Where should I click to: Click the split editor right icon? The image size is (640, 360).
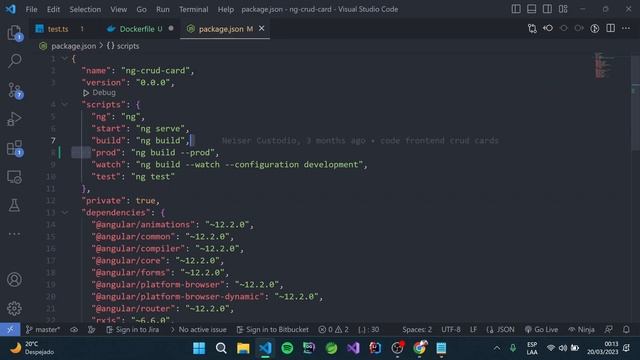tap(611, 28)
